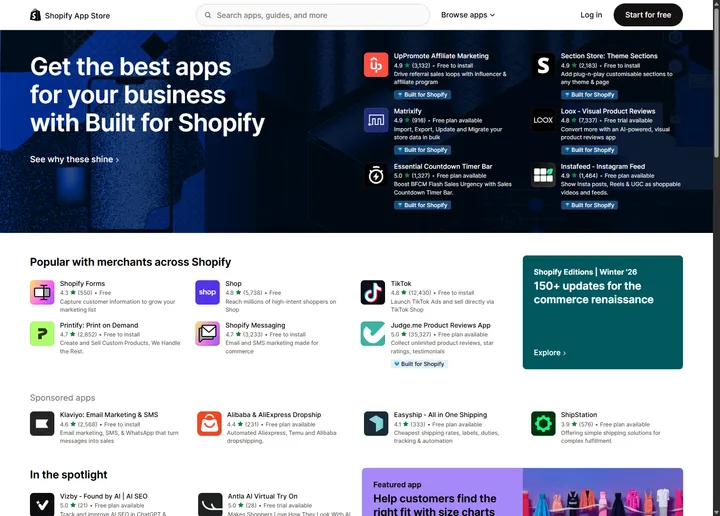Open the Shopify App Store home link
720x516 pixels.
(x=70, y=16)
